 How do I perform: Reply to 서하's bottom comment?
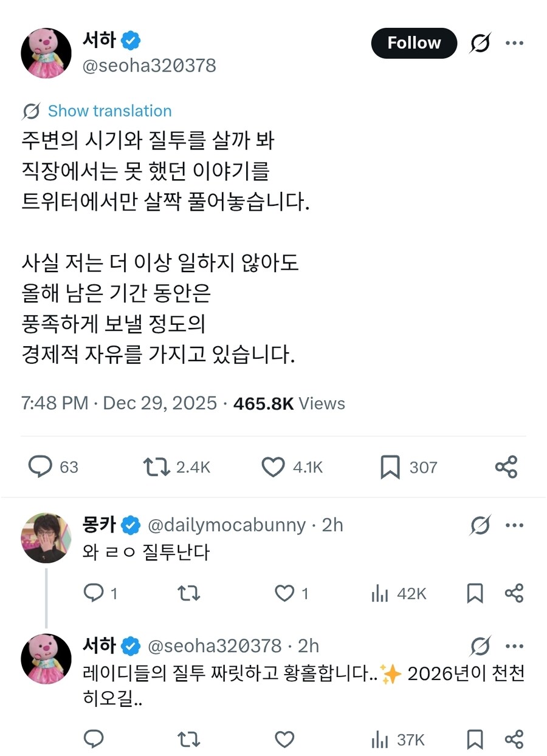click(93, 740)
